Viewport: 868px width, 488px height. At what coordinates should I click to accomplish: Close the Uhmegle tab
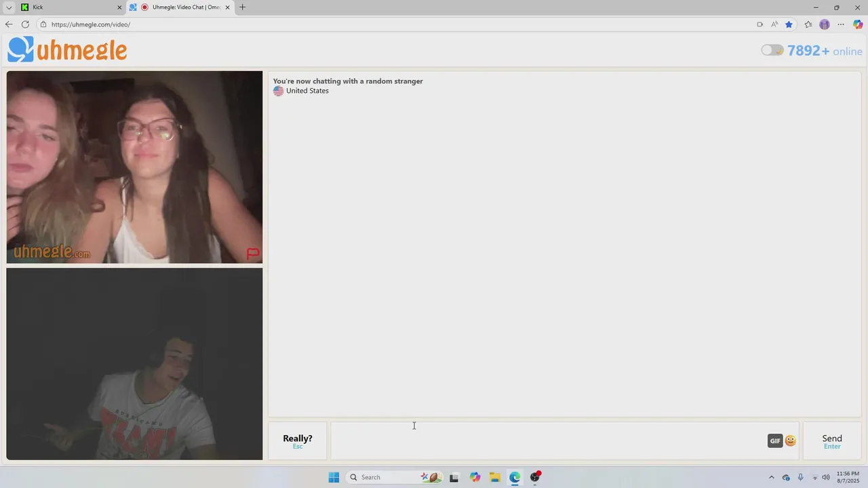click(x=227, y=7)
